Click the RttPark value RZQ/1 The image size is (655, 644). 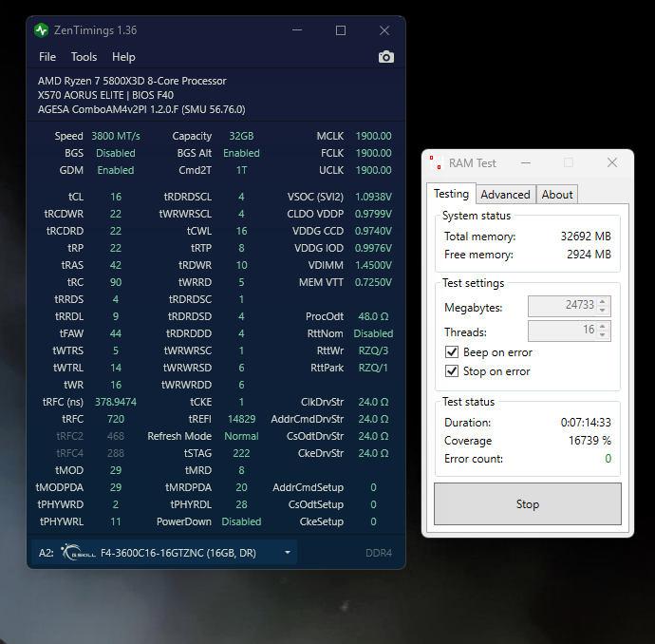coord(373,368)
